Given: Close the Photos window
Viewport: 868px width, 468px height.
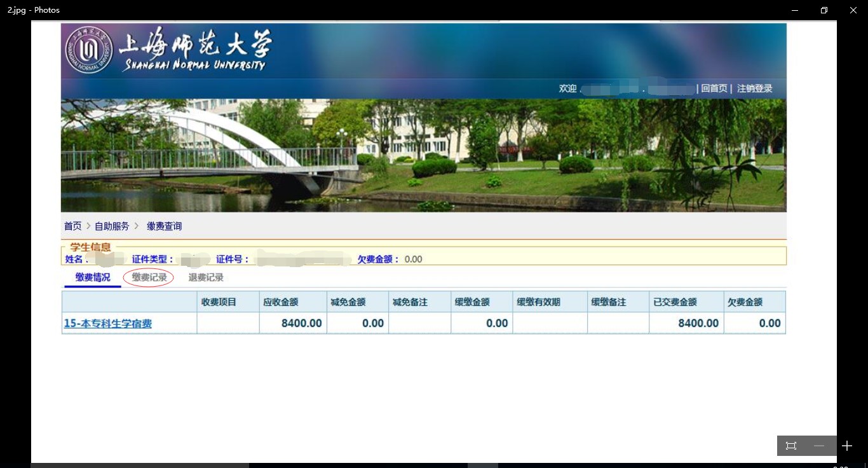Looking at the screenshot, I should pyautogui.click(x=853, y=10).
